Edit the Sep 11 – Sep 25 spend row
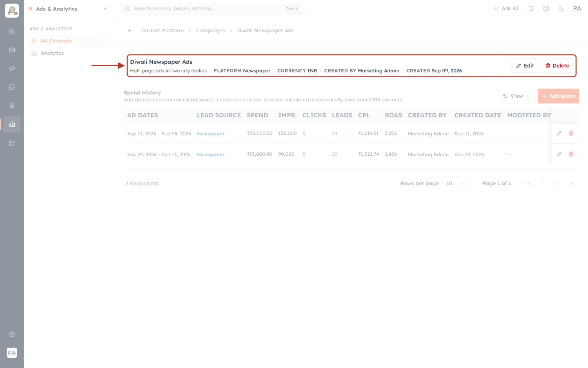This screenshot has width=588, height=368. [559, 133]
